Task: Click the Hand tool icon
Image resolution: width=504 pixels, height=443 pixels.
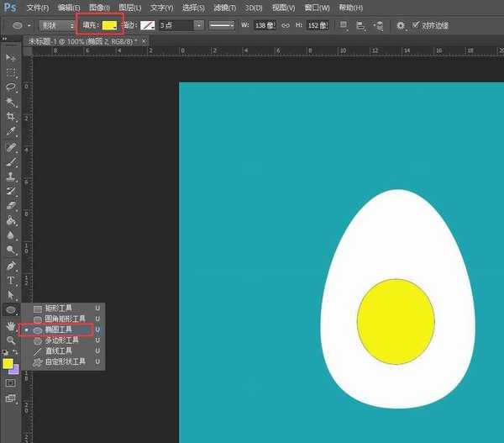Action: pos(12,325)
